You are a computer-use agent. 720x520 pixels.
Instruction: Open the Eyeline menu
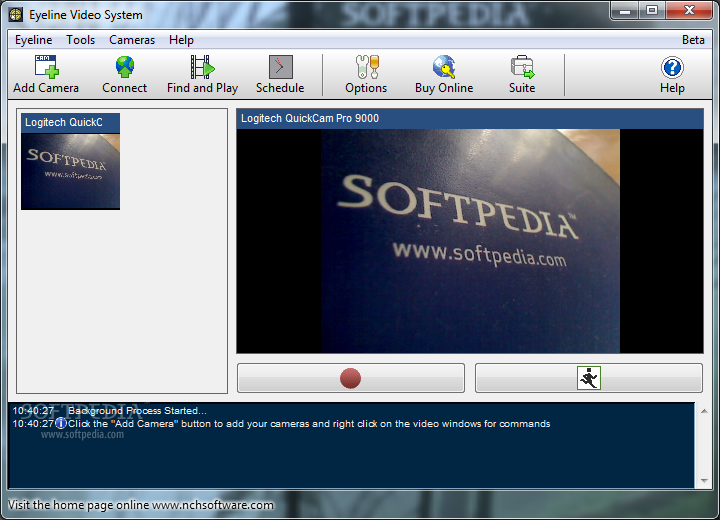pyautogui.click(x=34, y=40)
